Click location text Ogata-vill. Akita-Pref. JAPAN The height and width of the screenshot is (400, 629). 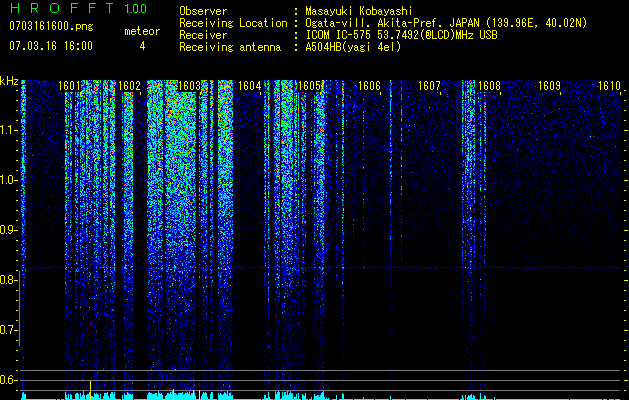point(394,23)
